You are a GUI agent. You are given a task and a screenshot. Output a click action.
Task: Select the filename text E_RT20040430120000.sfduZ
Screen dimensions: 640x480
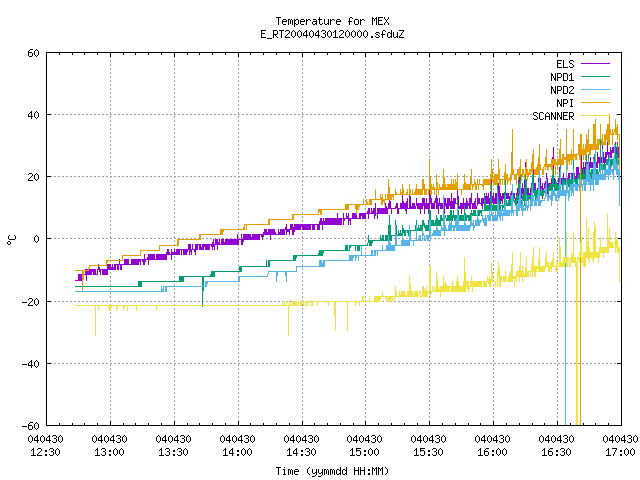pos(332,34)
